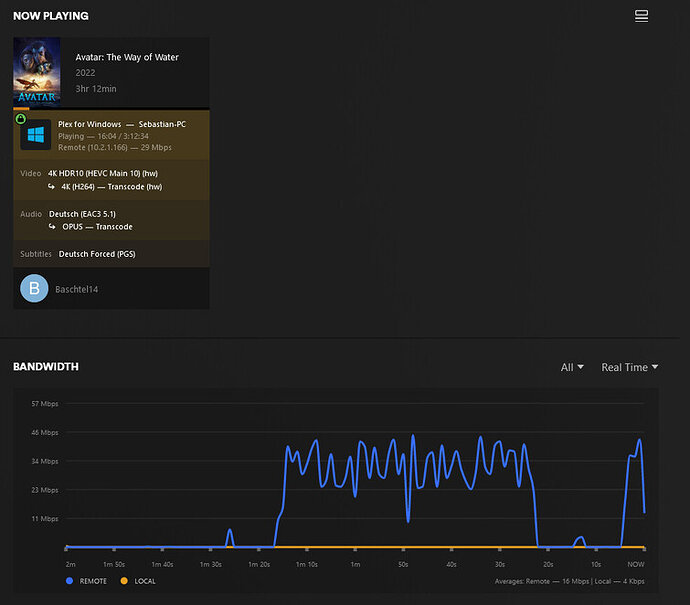Click OPUS — Transcode text
Image resolution: width=690 pixels, height=605 pixels.
97,227
